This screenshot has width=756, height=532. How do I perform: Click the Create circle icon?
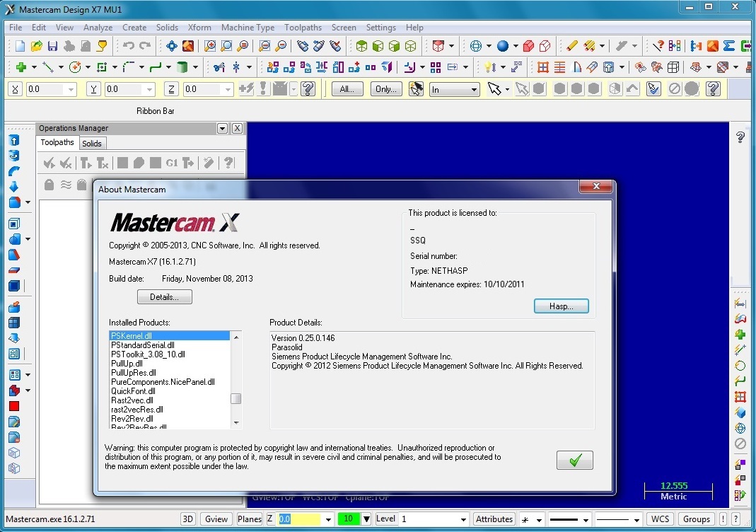click(x=75, y=67)
